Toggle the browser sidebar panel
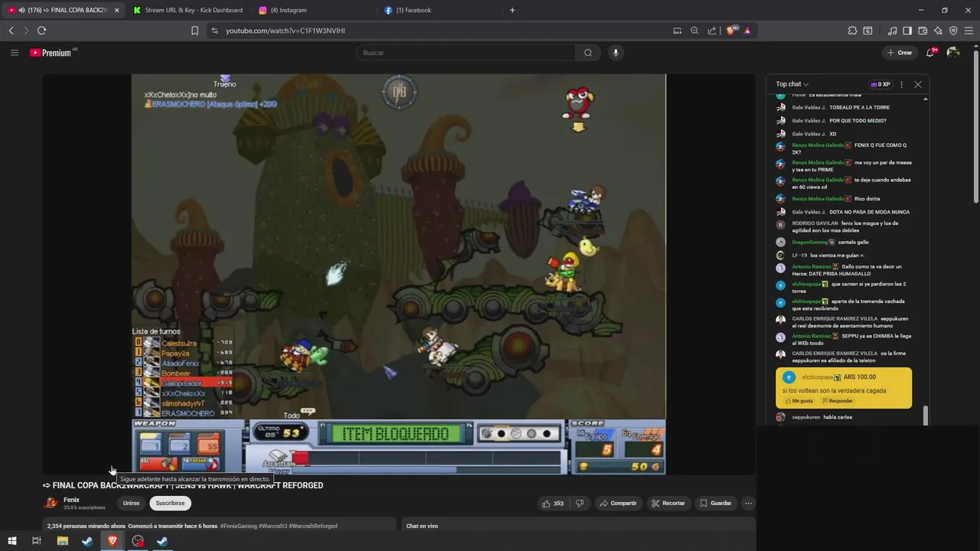 click(907, 31)
